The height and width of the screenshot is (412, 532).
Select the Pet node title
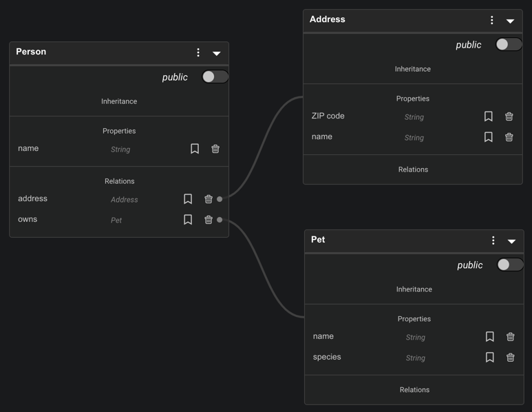(318, 240)
